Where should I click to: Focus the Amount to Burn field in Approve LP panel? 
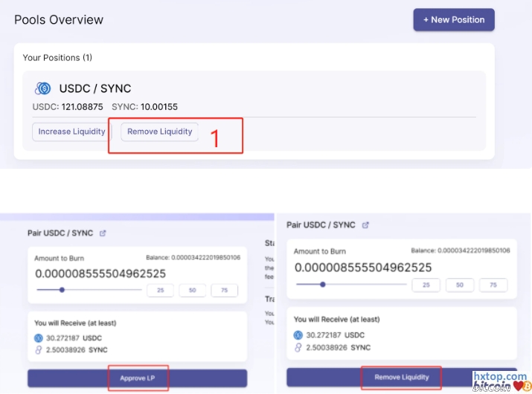pyautogui.click(x=100, y=274)
